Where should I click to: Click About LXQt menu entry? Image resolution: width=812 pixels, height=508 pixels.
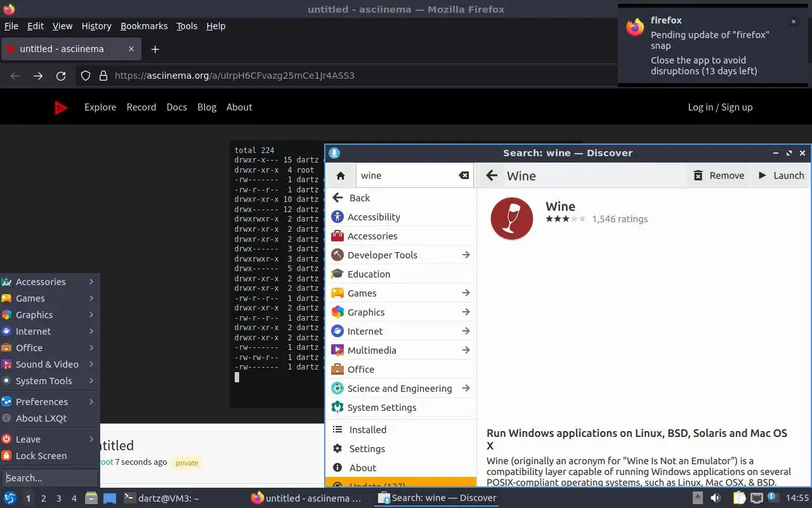[49, 418]
